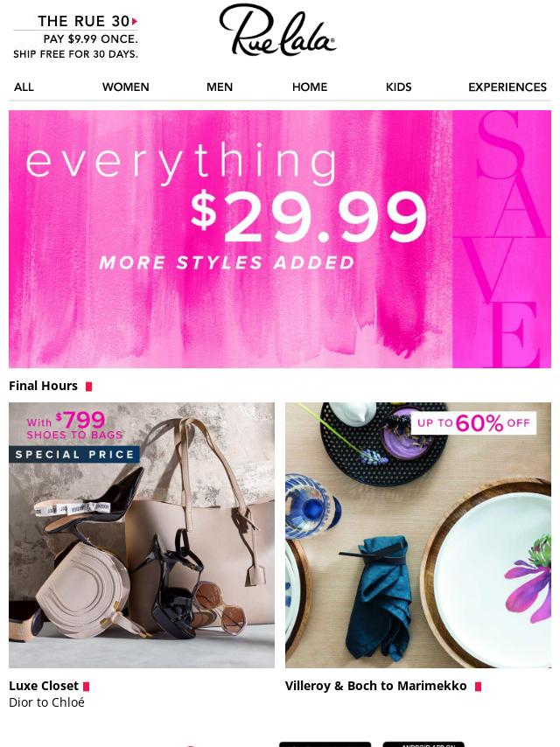Click the Rue La La logo
Image resolution: width=560 pixels, height=747 pixels.
pos(278,30)
